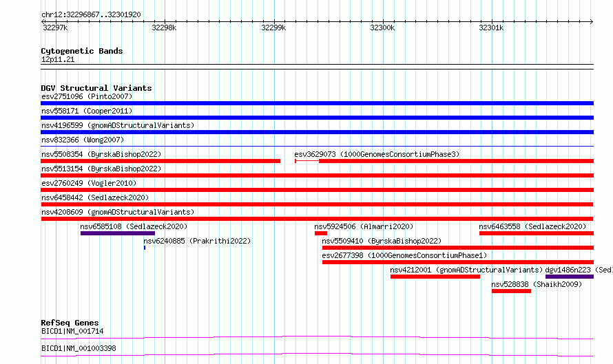
Task: Click the 32300k ruler position label
Action: tap(382, 28)
